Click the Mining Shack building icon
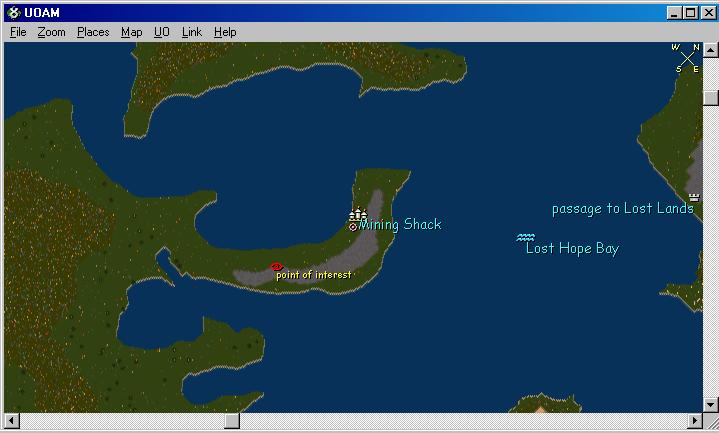 point(357,215)
